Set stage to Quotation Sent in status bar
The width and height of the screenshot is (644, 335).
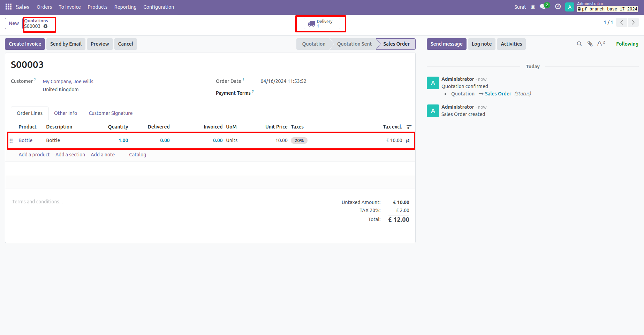pyautogui.click(x=354, y=44)
